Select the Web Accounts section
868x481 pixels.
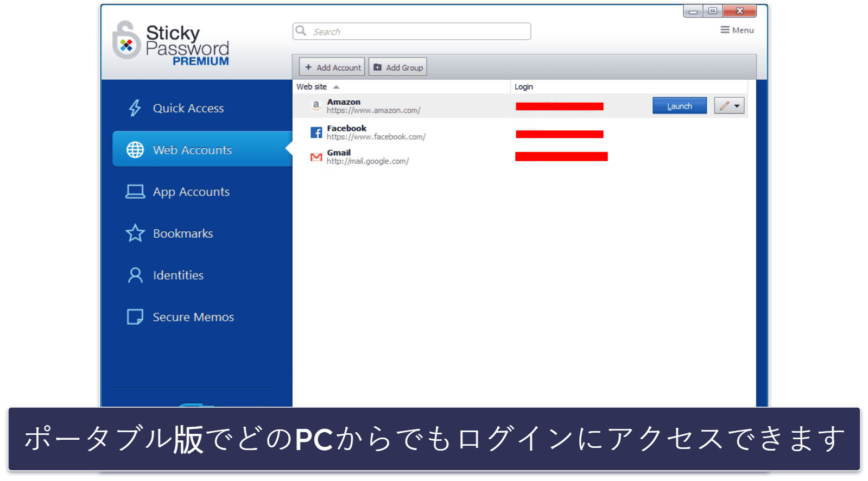click(202, 149)
